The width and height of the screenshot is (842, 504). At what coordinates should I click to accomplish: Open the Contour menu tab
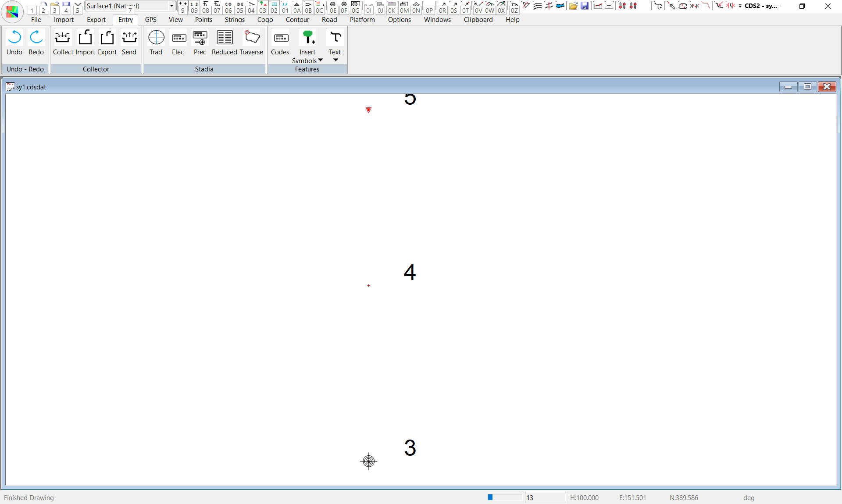[x=297, y=20]
